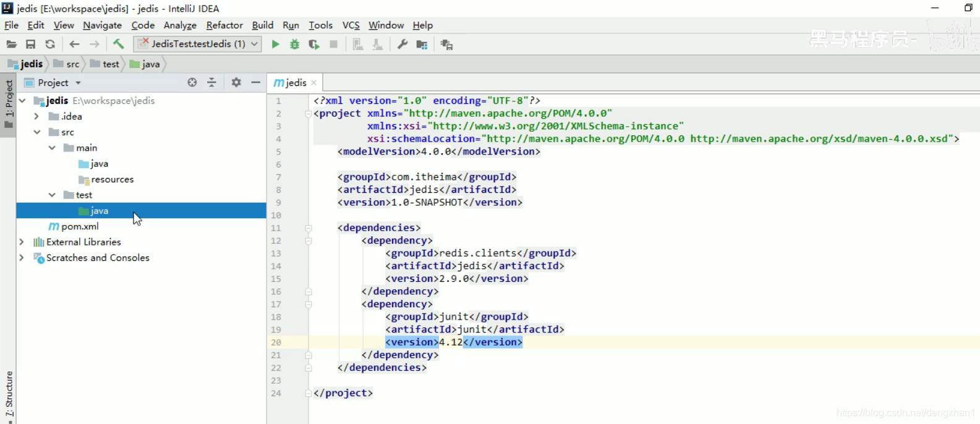This screenshot has height=424, width=980.
Task: Run JedisTest with the green play icon
Action: [275, 45]
